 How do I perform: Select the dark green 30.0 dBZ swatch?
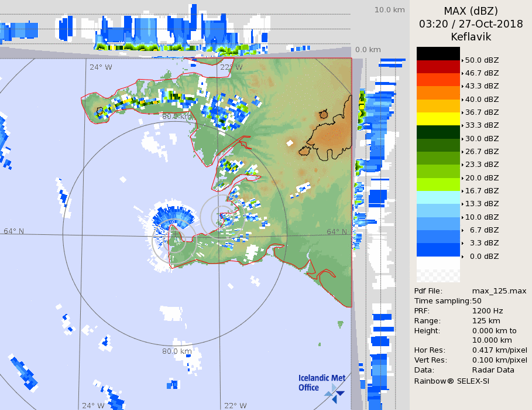coord(438,132)
